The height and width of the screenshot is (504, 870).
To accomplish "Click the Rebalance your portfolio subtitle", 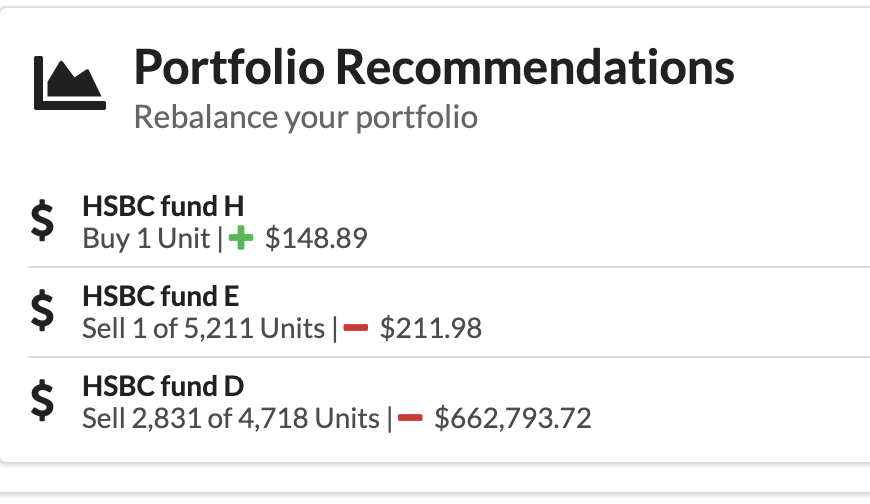I will click(305, 117).
